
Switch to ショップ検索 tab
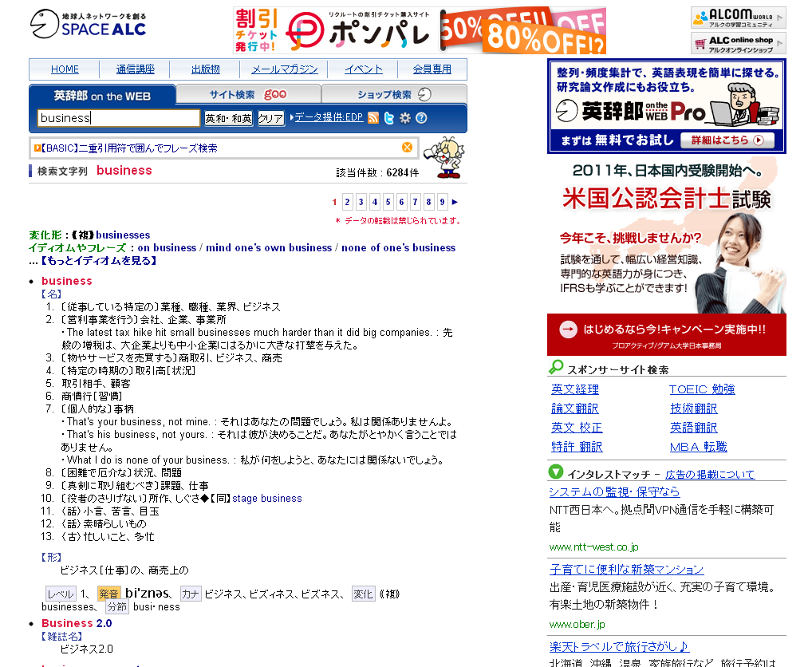pyautogui.click(x=394, y=94)
